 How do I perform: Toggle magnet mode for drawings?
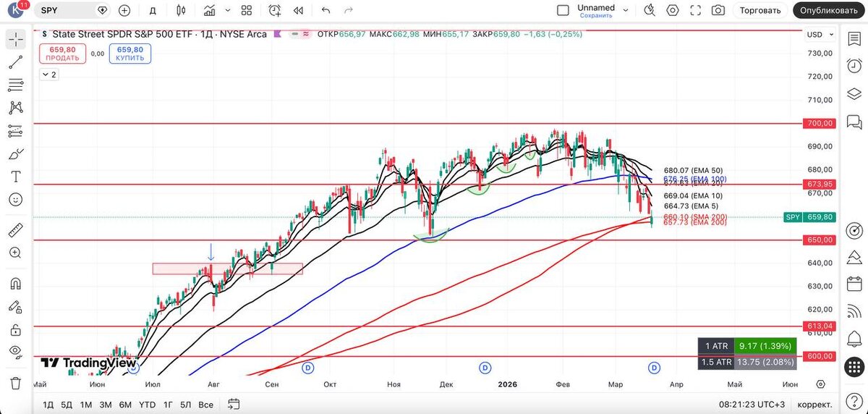pyautogui.click(x=16, y=284)
